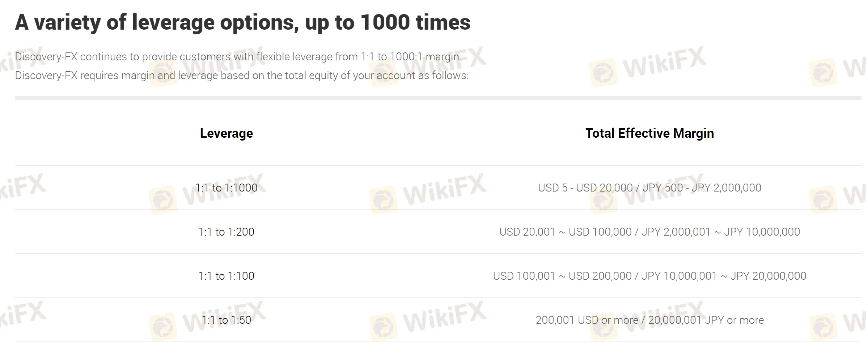Viewport: 868px width, 348px height.
Task: Click the "A variety of leverage options" heading
Action: pyautogui.click(x=242, y=22)
